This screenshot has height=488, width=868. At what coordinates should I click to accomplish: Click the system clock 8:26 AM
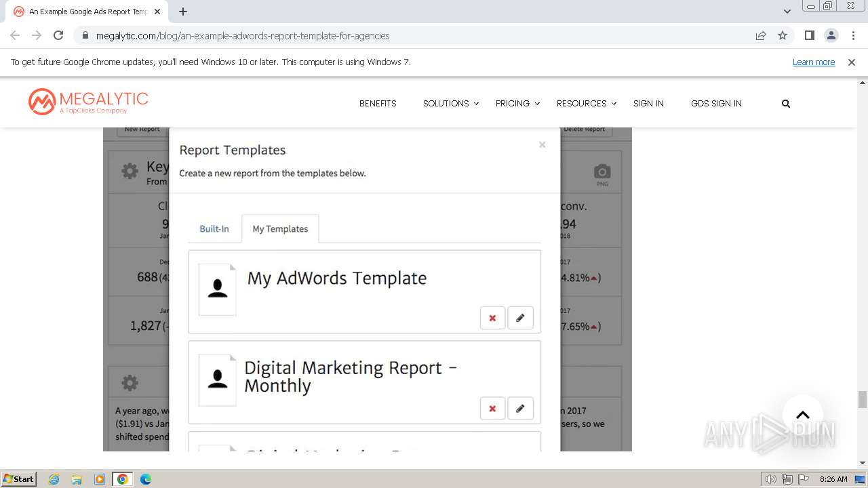pyautogui.click(x=833, y=479)
